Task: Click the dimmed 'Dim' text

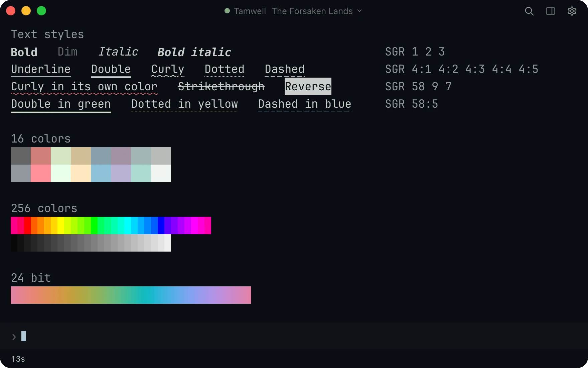Action: tap(67, 52)
